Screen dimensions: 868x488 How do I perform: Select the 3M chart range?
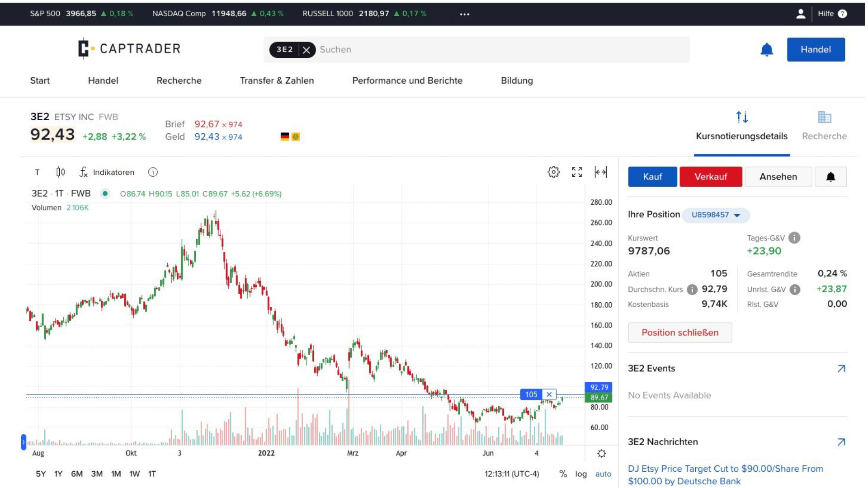97,474
